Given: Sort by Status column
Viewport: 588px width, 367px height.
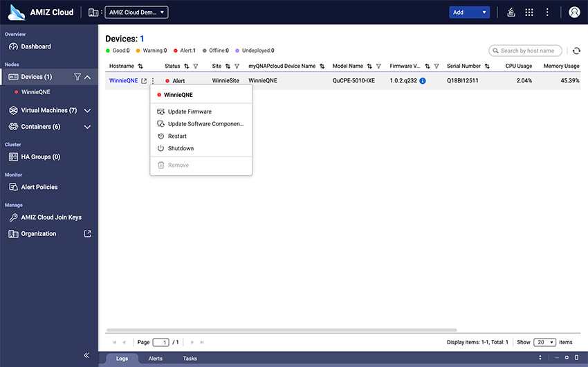Looking at the screenshot, I should pyautogui.click(x=186, y=66).
